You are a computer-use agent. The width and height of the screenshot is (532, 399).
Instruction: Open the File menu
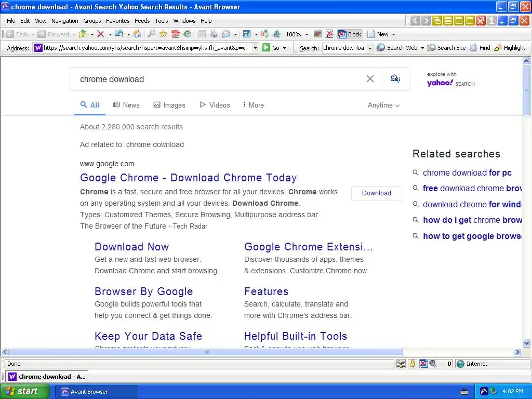[11, 21]
